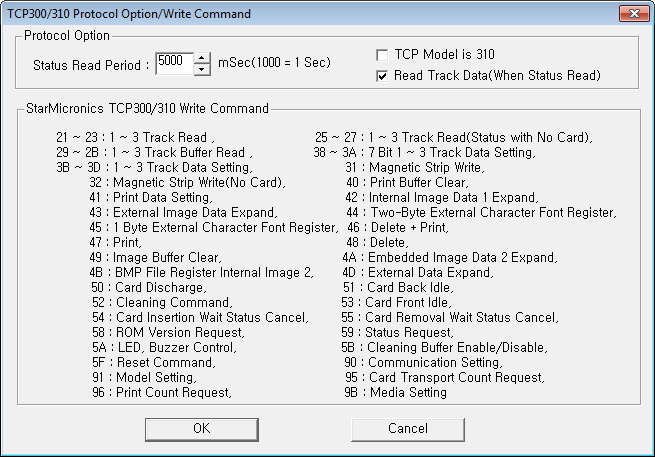Click '25 ~ 27 : 1 ~ 3 Track Read(Status with No Card)'
The height and width of the screenshot is (457, 655).
pos(454,137)
